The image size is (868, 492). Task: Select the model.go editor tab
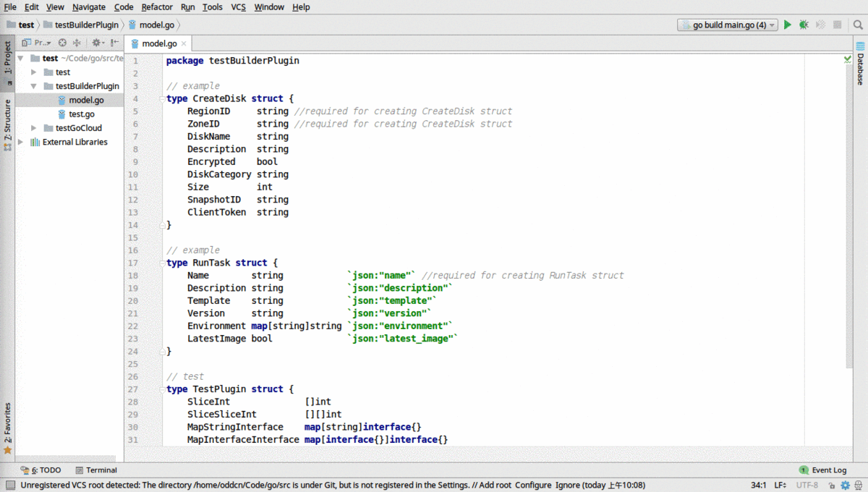(x=158, y=43)
